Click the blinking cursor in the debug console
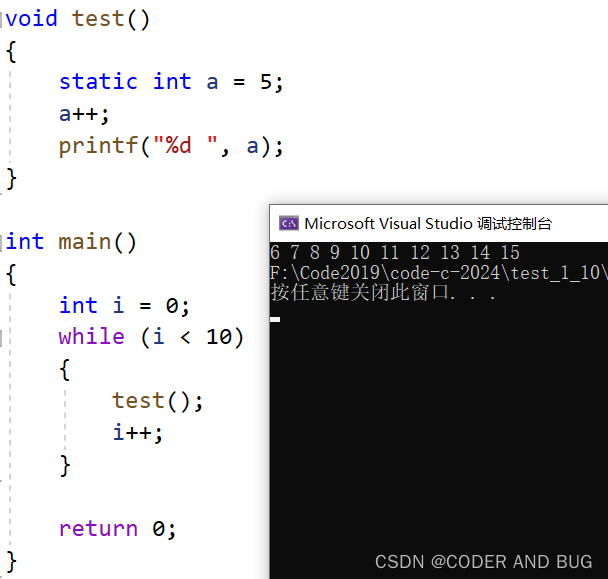 pyautogui.click(x=275, y=319)
